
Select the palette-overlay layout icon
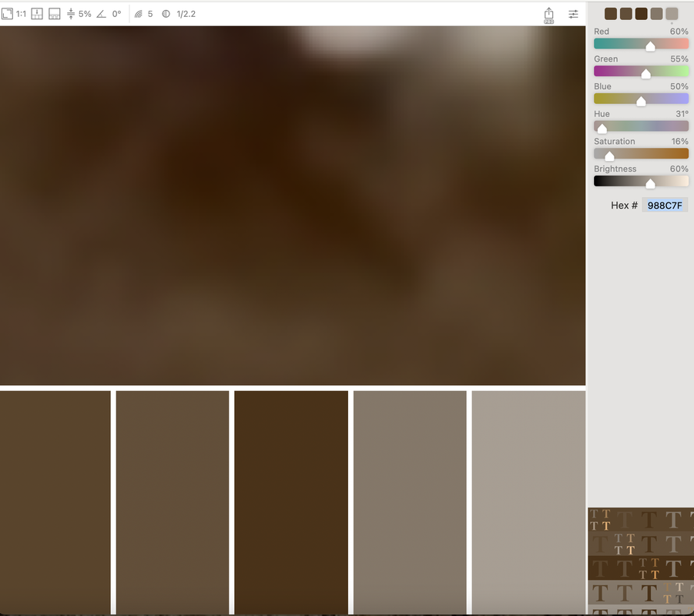(x=55, y=14)
